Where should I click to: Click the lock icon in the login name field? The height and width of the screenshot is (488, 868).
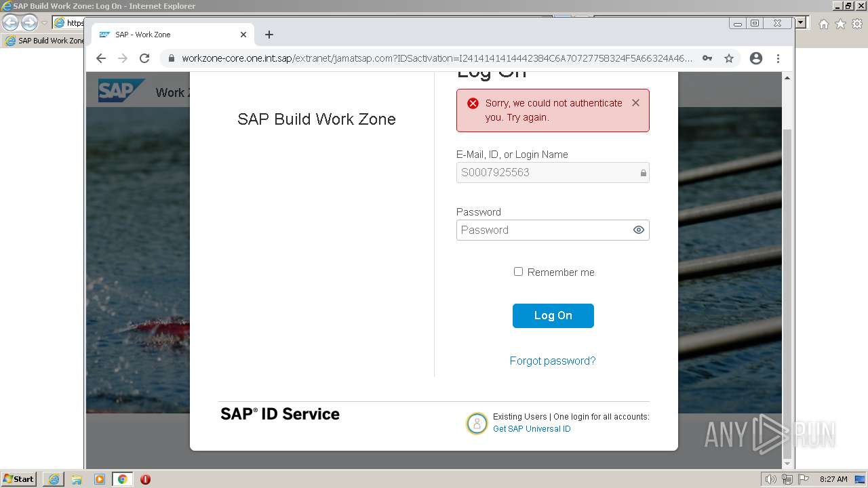643,173
